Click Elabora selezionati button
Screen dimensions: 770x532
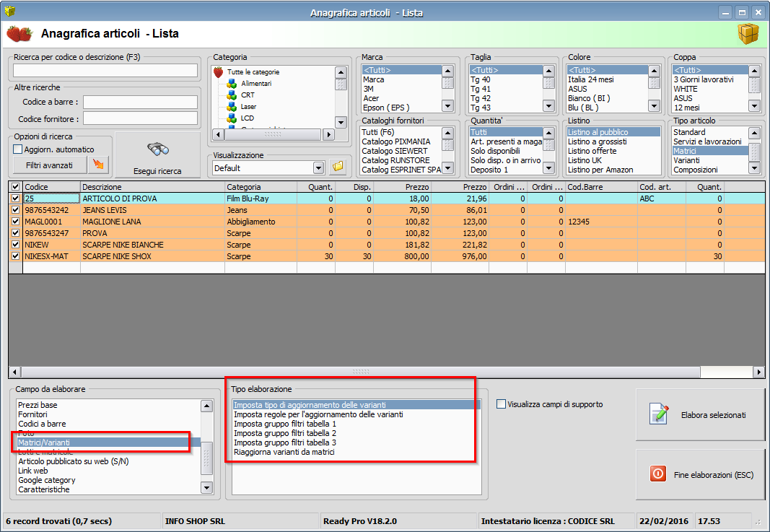700,414
